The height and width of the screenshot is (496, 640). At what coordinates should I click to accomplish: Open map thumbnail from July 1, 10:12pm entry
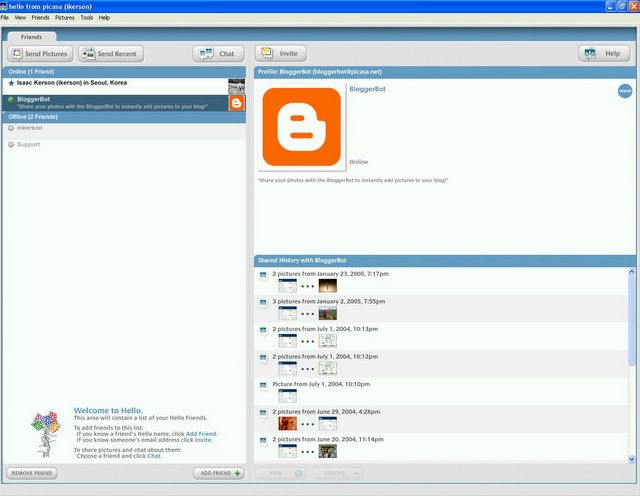pyautogui.click(x=328, y=368)
